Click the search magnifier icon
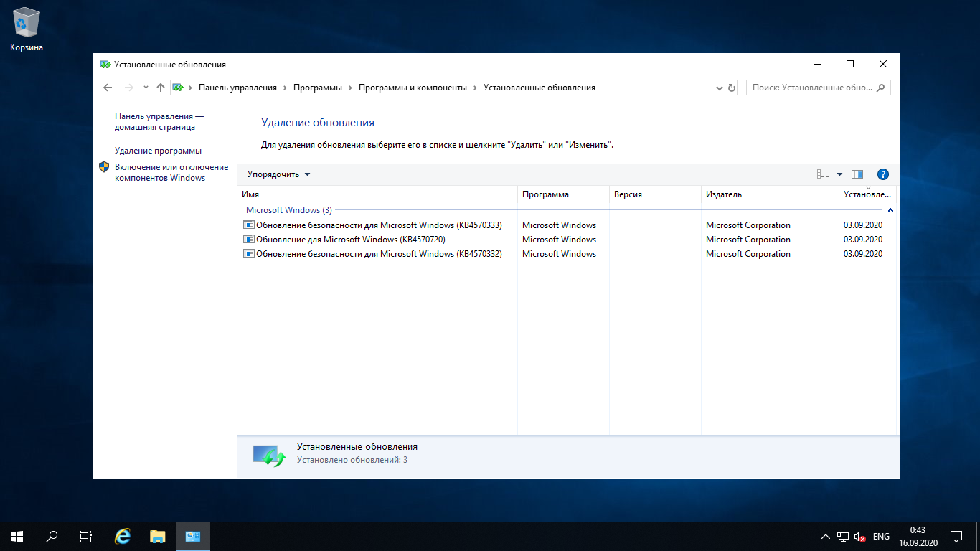Screen dimensions: 980x551 coord(881,88)
